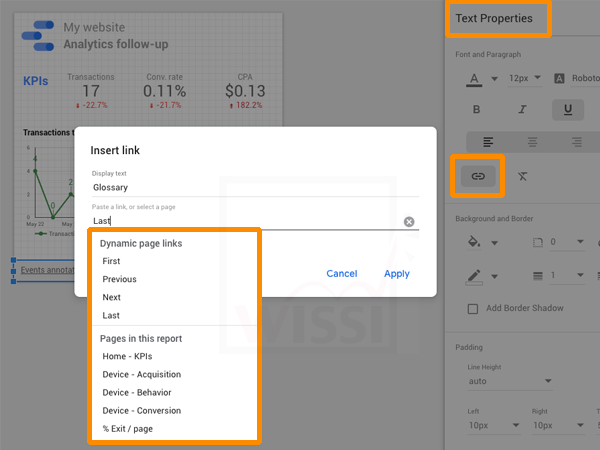
Task: Align text to the center
Action: pos(532,142)
